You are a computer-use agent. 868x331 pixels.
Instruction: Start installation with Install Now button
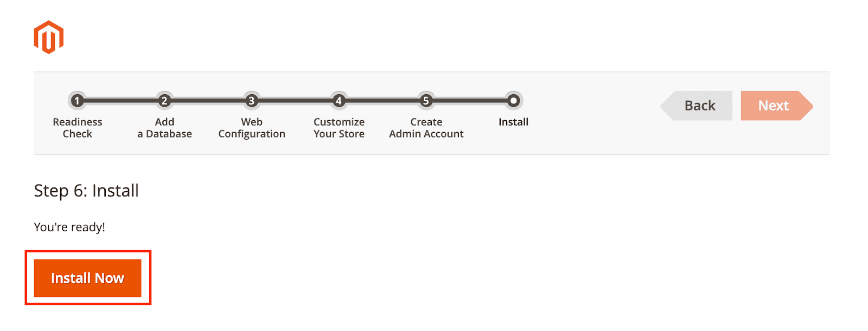pyautogui.click(x=88, y=278)
